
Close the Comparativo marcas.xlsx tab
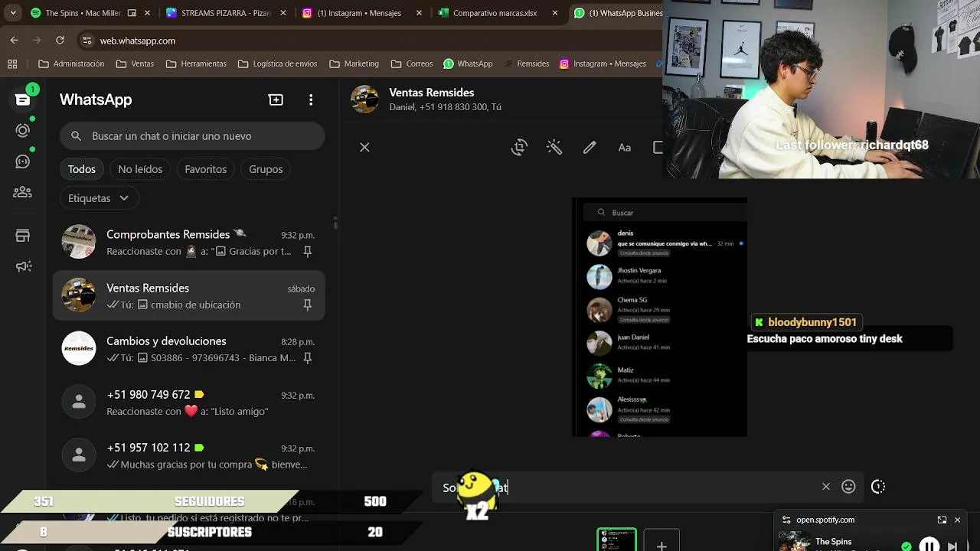click(x=554, y=13)
